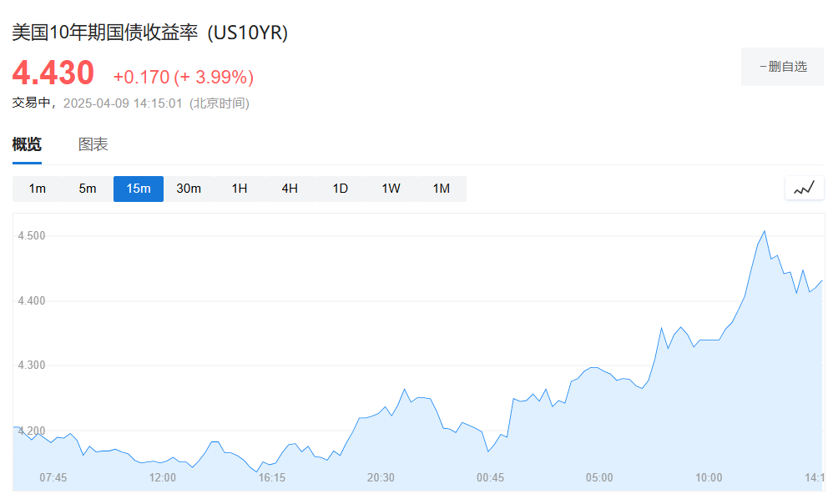Click the US10YR title heading
833x504 pixels.
[149, 33]
